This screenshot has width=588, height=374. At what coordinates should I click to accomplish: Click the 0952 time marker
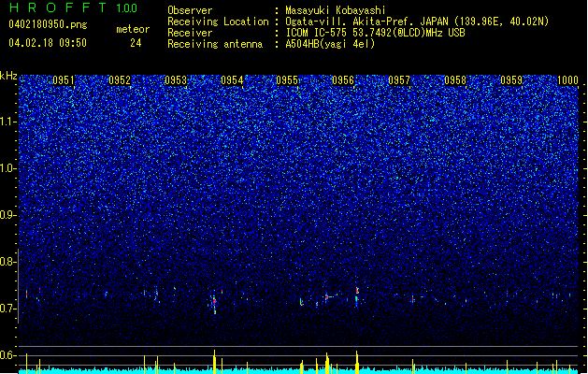(x=120, y=80)
